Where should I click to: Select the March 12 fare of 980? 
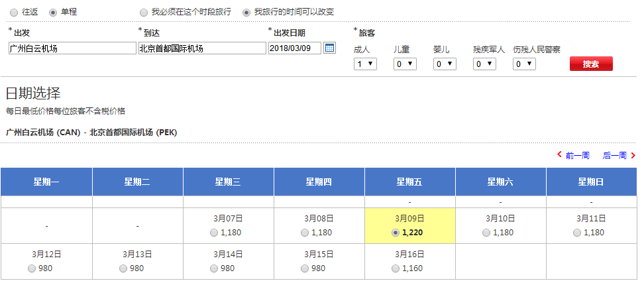coord(32,268)
